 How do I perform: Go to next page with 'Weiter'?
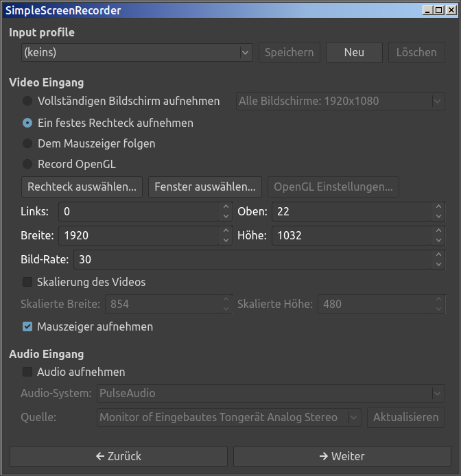point(342,456)
